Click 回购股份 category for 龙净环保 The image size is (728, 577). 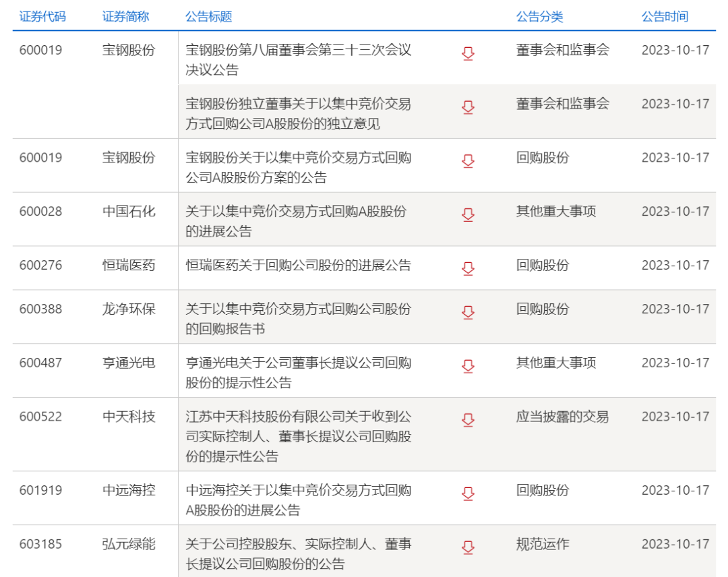pos(542,309)
